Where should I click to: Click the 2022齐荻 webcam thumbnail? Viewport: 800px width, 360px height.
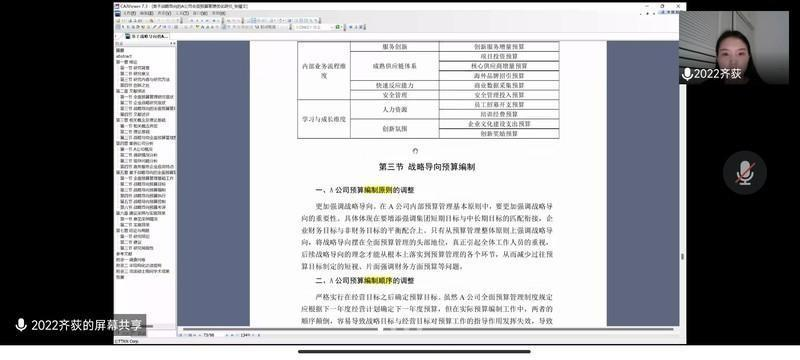pos(734,48)
